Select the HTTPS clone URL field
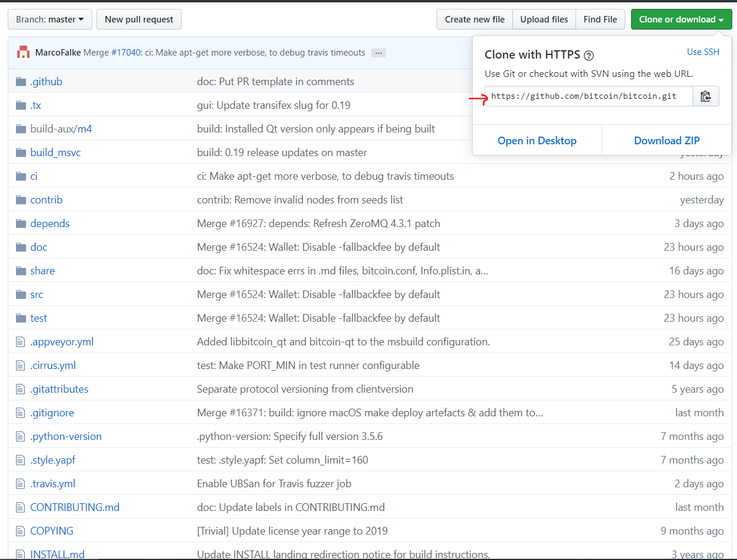The height and width of the screenshot is (560, 737). [589, 96]
